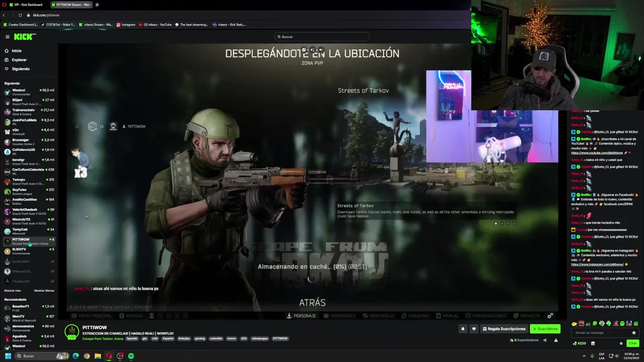Open the 4220 KICKs balance
Image resolution: width=644 pixels, height=362 pixels.
(580, 343)
